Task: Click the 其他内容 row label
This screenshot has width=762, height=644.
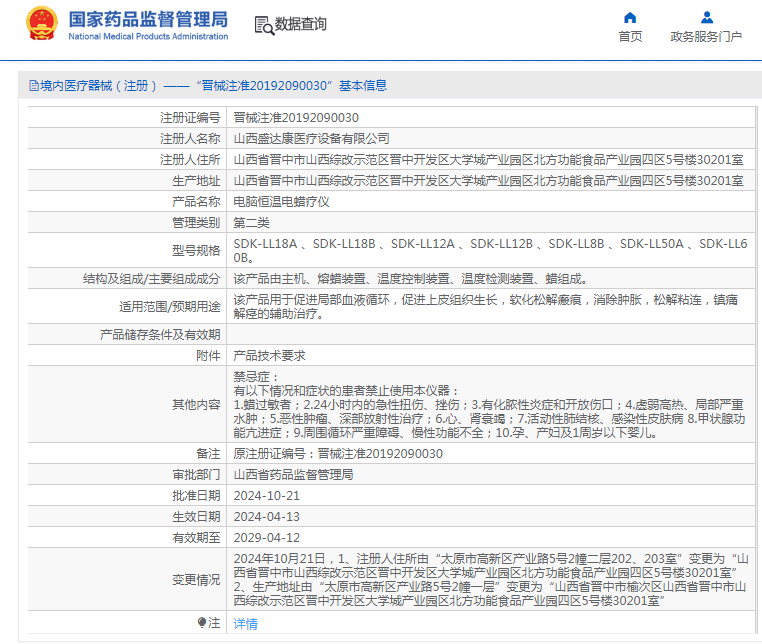Action: [x=196, y=404]
